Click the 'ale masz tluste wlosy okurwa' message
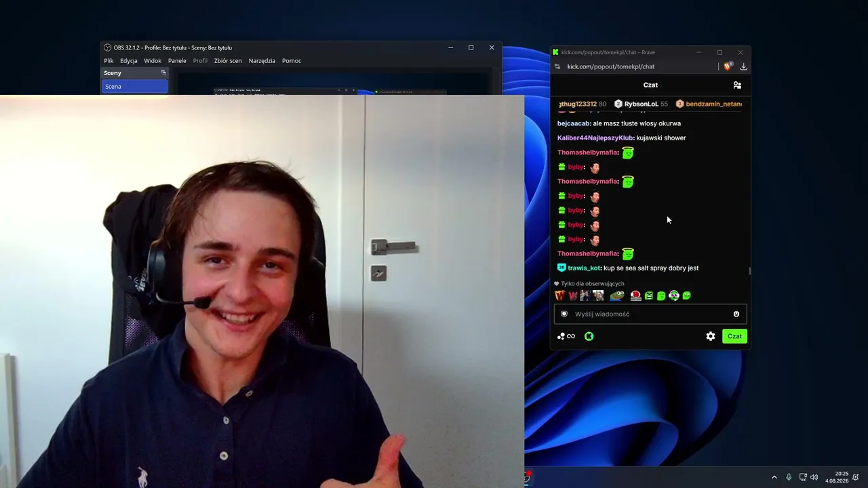Screen dimensions: 868x488 tap(637, 123)
